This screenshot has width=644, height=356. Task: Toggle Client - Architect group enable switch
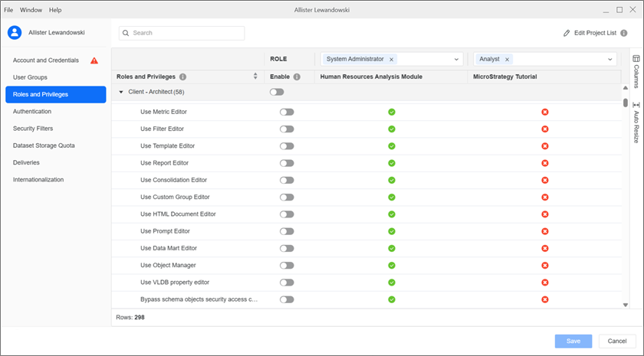[x=276, y=92]
